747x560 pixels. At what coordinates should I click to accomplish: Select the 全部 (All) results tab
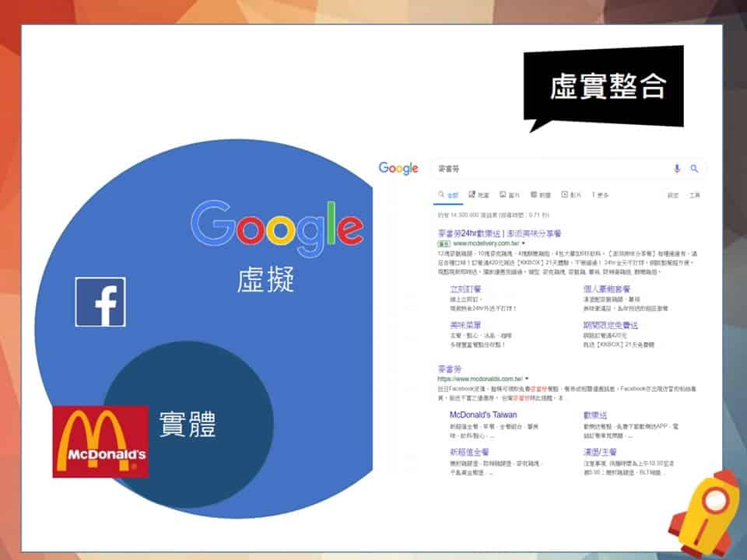tap(448, 194)
